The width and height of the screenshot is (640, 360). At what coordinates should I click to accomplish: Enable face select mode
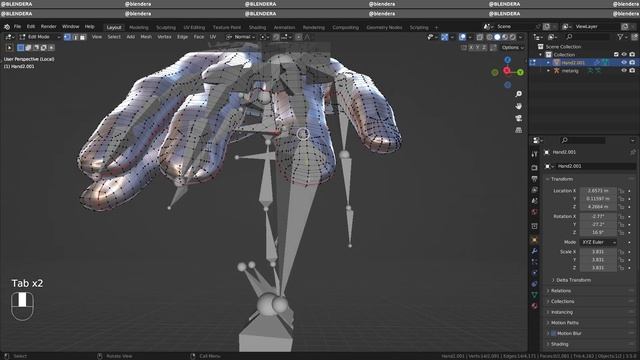click(83, 37)
